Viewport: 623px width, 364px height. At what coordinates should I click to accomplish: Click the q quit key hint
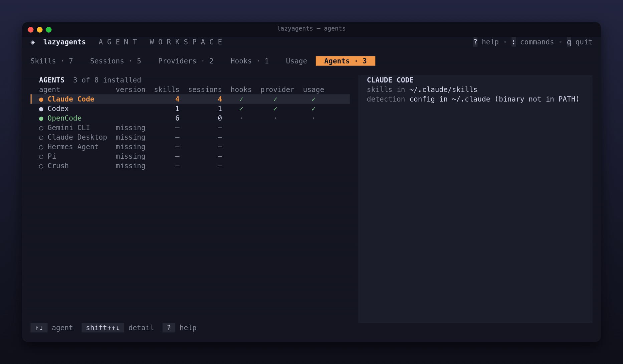[579, 42]
